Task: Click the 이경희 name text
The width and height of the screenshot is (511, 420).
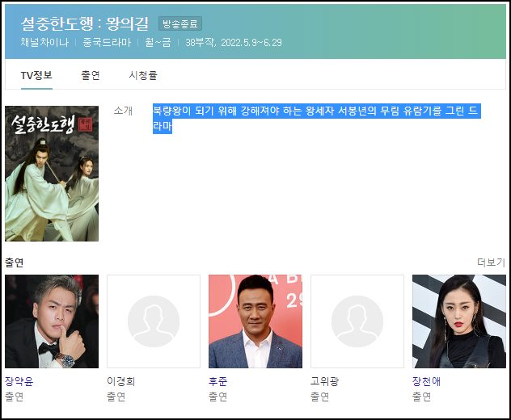Action: pyautogui.click(x=121, y=381)
